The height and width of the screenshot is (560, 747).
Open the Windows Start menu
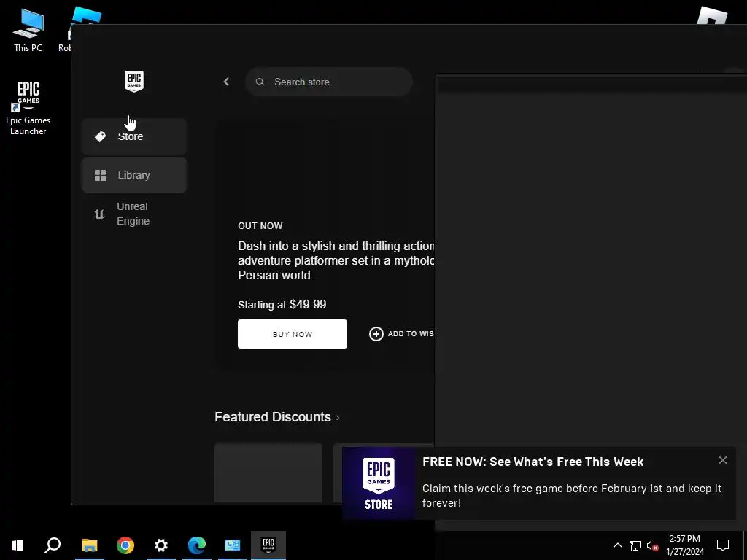(18, 545)
